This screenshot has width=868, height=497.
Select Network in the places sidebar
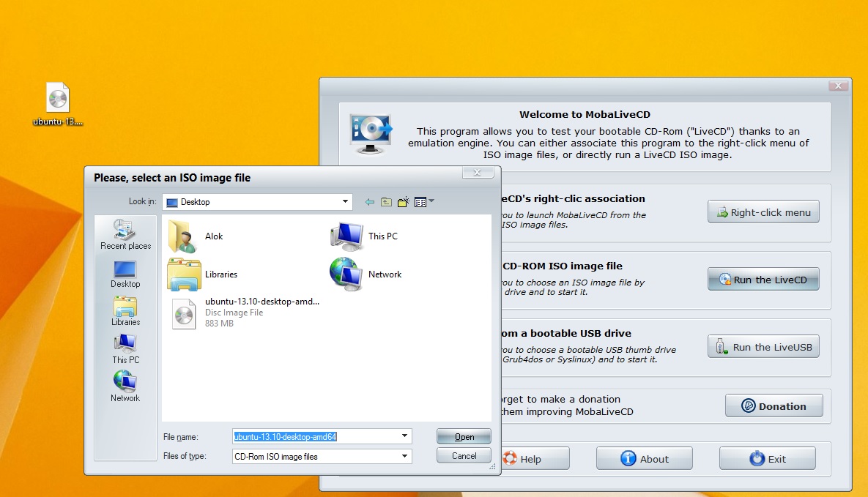click(x=125, y=386)
